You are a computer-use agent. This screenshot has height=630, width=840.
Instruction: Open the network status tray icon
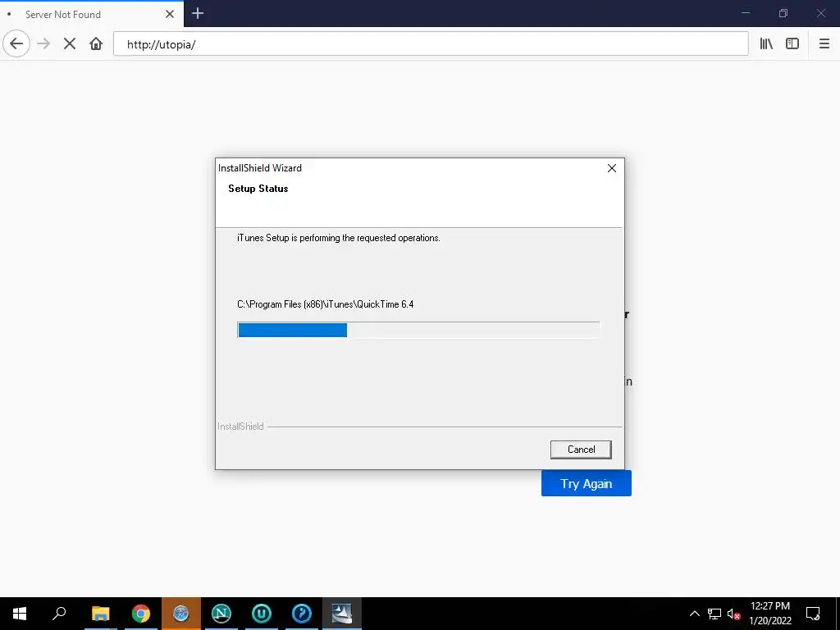click(714, 614)
